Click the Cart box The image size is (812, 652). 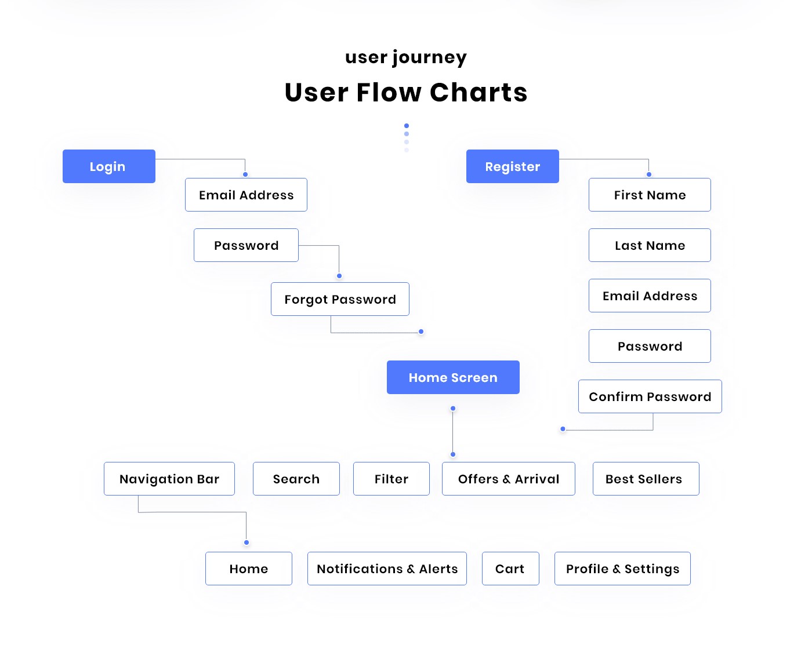510,569
